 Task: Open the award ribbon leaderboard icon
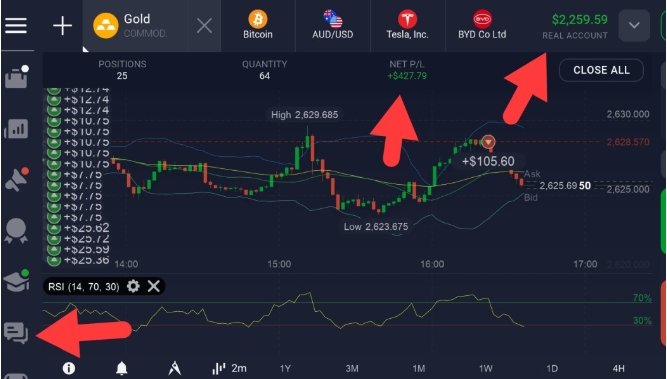[16, 230]
